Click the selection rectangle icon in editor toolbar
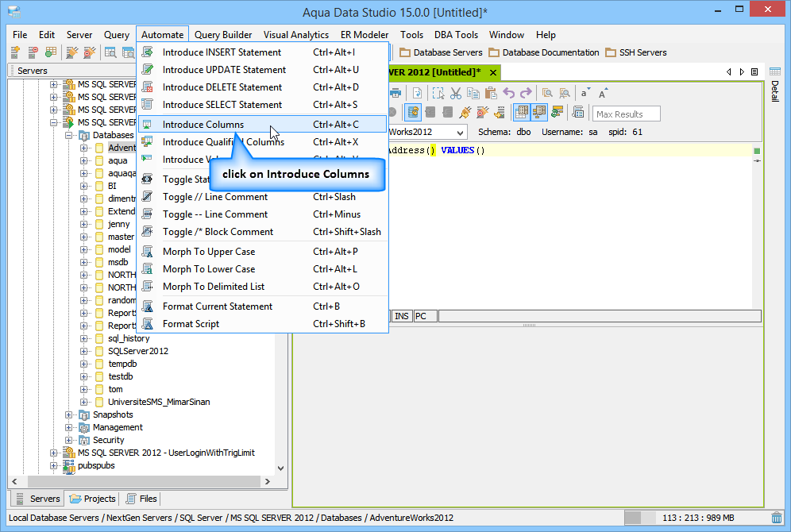The height and width of the screenshot is (532, 791). click(438, 93)
